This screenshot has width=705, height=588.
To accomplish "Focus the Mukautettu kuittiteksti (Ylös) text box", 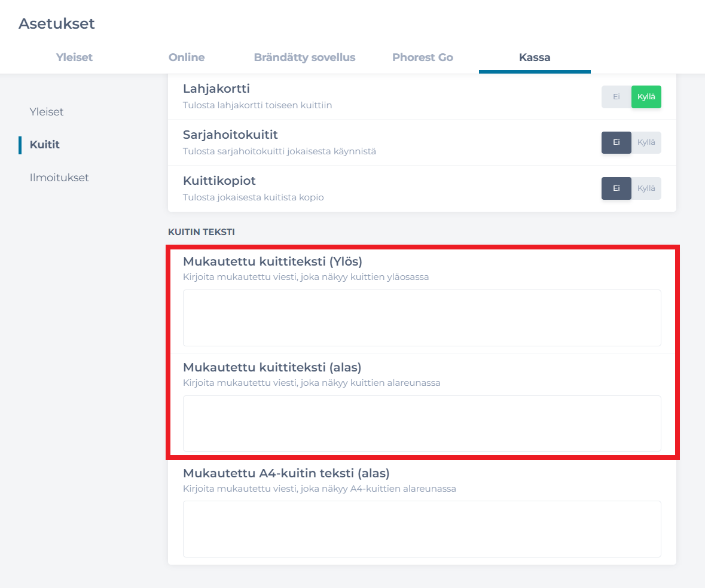I will tap(422, 318).
